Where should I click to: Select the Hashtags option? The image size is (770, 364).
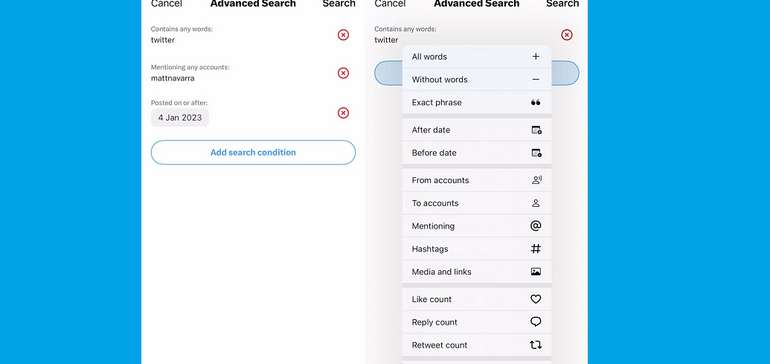click(x=476, y=249)
